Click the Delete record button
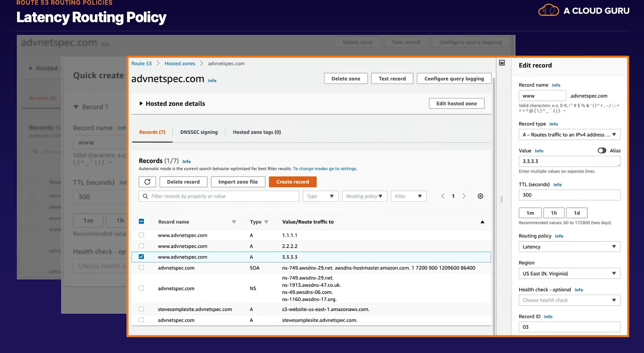Image resolution: width=644 pixels, height=353 pixels. 183,182
